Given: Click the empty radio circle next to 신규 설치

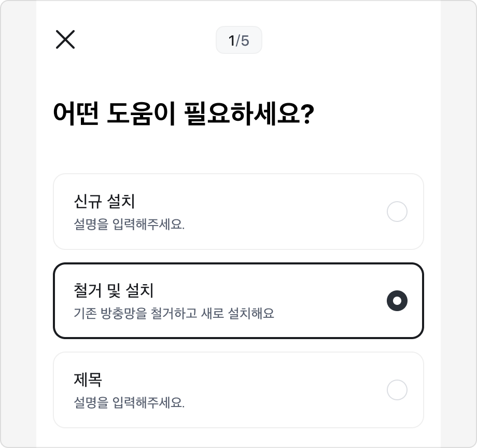Looking at the screenshot, I should click(397, 212).
